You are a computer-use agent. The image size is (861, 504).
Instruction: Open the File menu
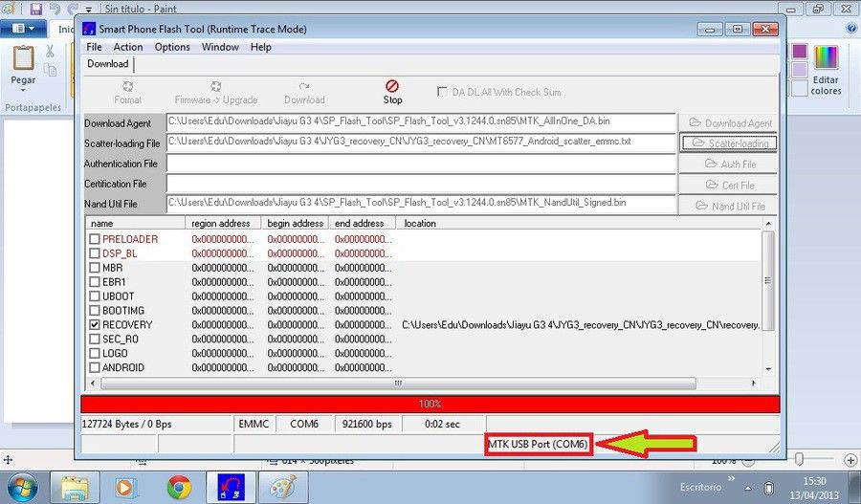tap(94, 47)
